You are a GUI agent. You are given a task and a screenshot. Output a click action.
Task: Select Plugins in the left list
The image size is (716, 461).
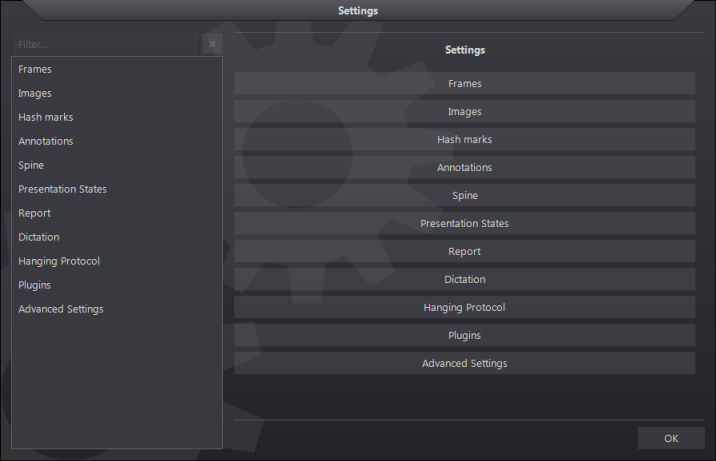pos(34,285)
